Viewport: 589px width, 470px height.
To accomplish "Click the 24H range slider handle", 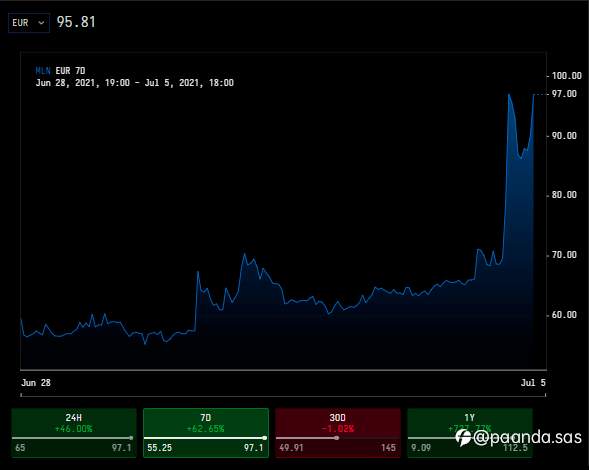I will pyautogui.click(x=131, y=438).
